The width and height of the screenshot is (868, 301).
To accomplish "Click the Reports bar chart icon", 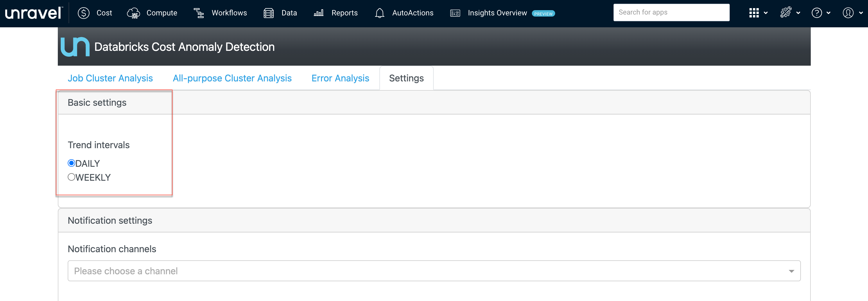I will (x=318, y=13).
